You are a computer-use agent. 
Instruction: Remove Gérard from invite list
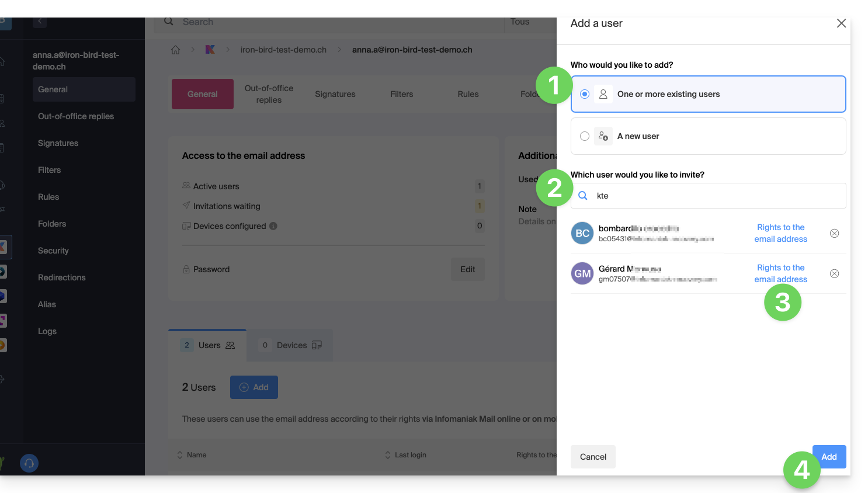point(834,274)
